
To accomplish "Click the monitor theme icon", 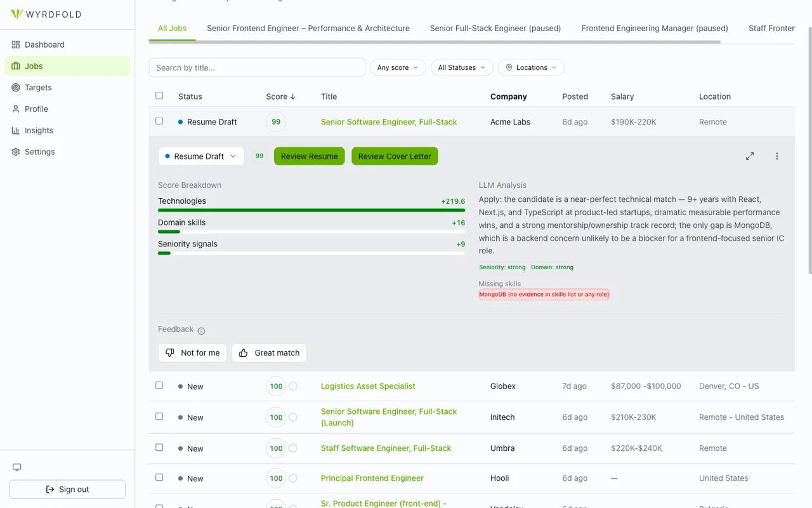I will click(x=17, y=467).
